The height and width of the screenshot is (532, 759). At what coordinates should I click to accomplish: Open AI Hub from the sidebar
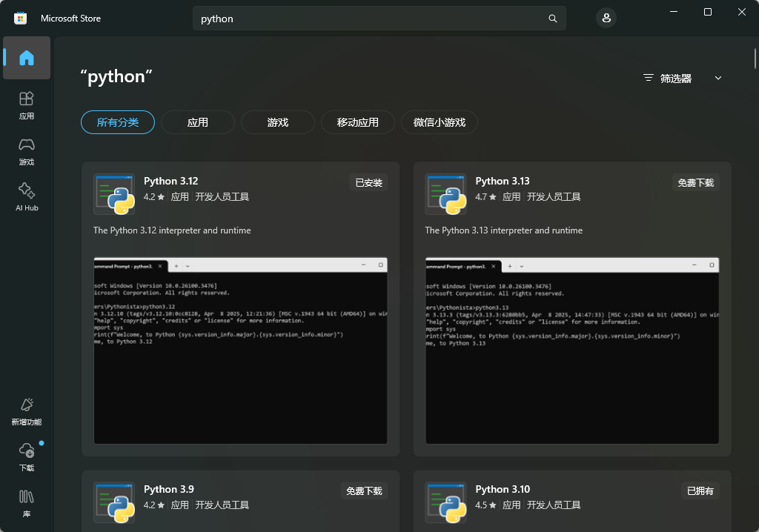pyautogui.click(x=27, y=197)
